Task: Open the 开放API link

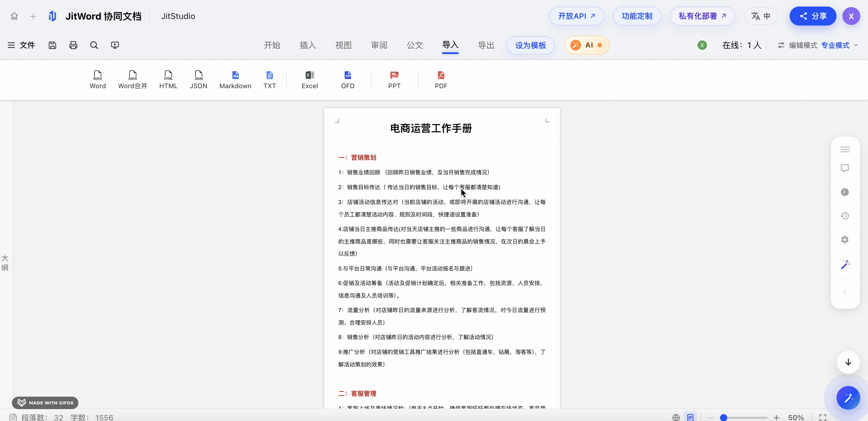Action: [x=577, y=16]
